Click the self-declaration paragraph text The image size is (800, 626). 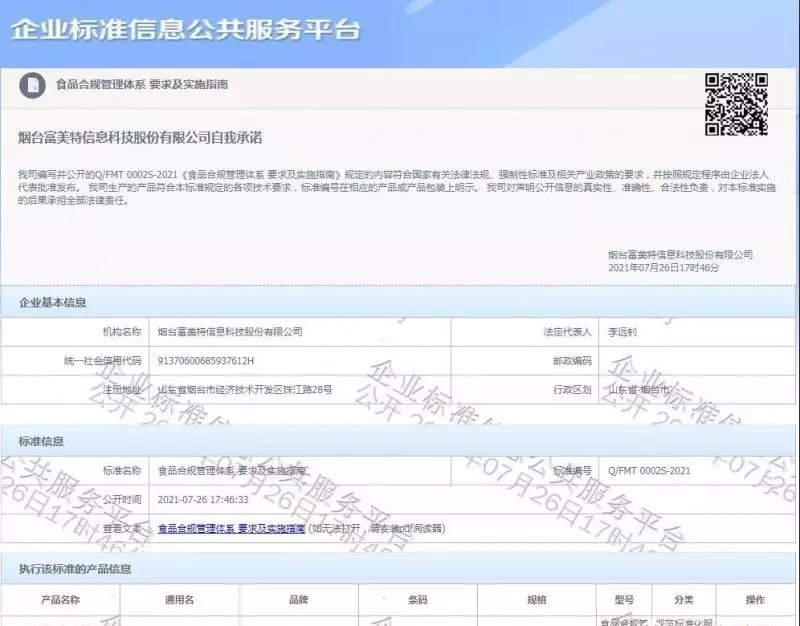(397, 187)
